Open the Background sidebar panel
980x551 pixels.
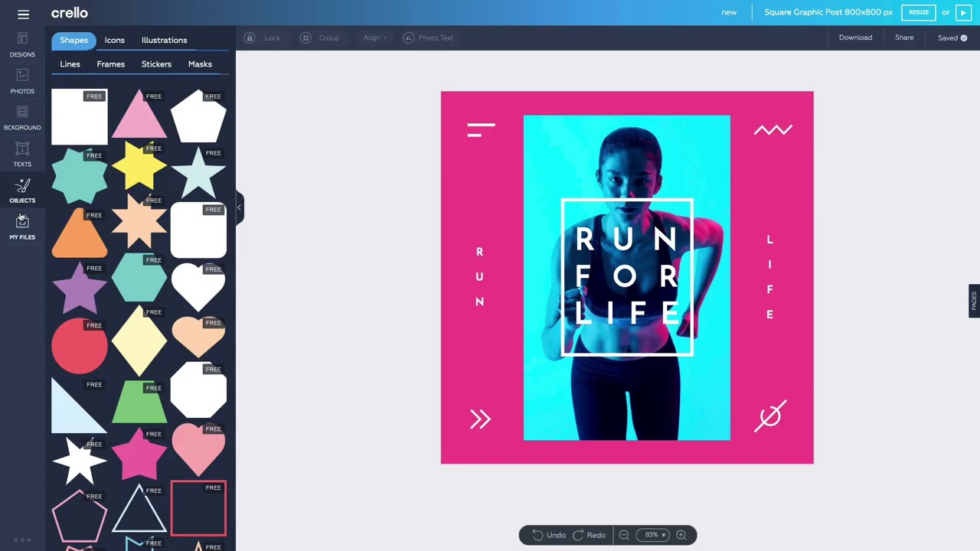point(22,118)
